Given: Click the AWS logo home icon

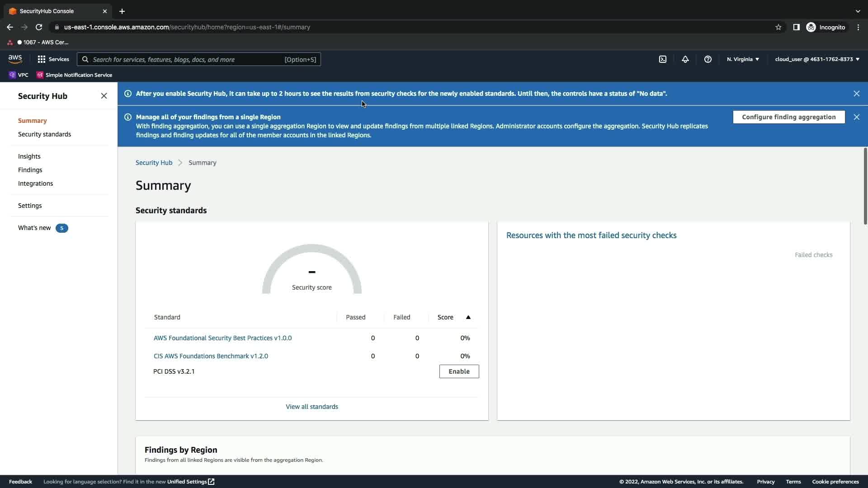Looking at the screenshot, I should 15,59.
